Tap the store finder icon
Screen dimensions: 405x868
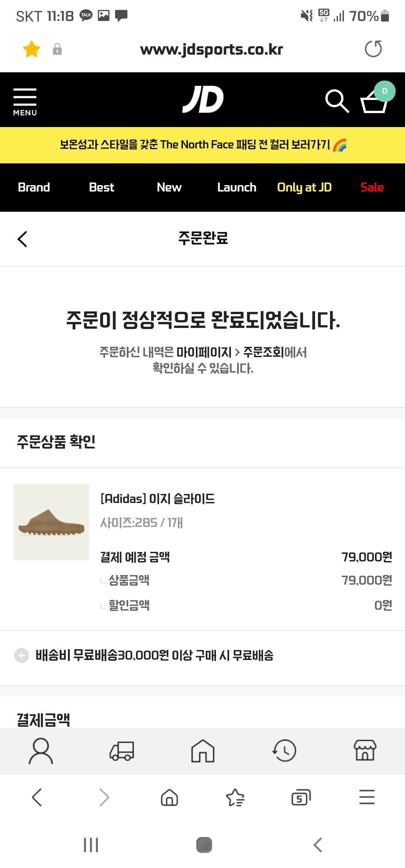365,751
